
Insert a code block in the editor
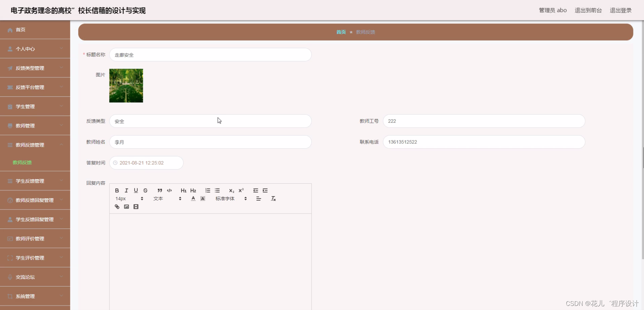click(x=169, y=190)
